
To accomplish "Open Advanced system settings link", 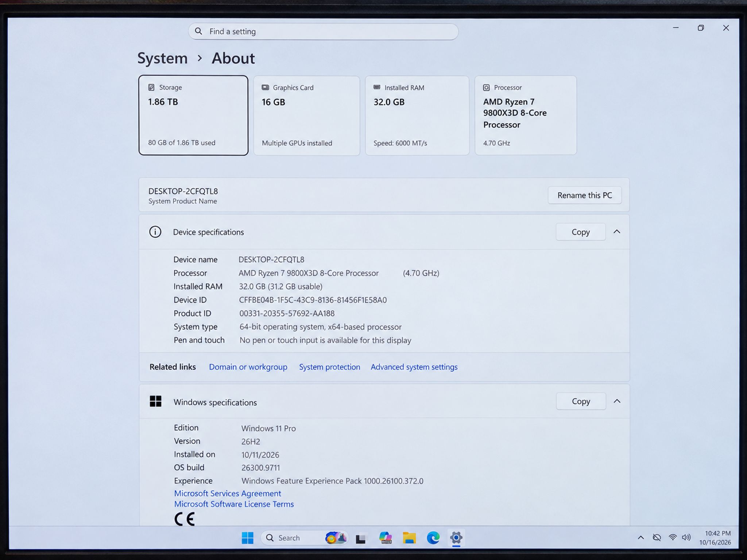I will [414, 367].
